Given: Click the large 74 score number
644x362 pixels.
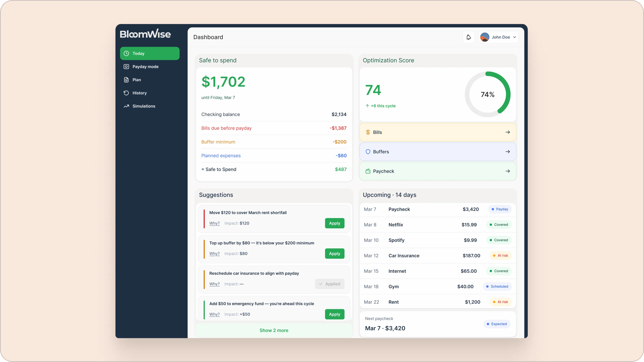Looking at the screenshot, I should (x=373, y=90).
